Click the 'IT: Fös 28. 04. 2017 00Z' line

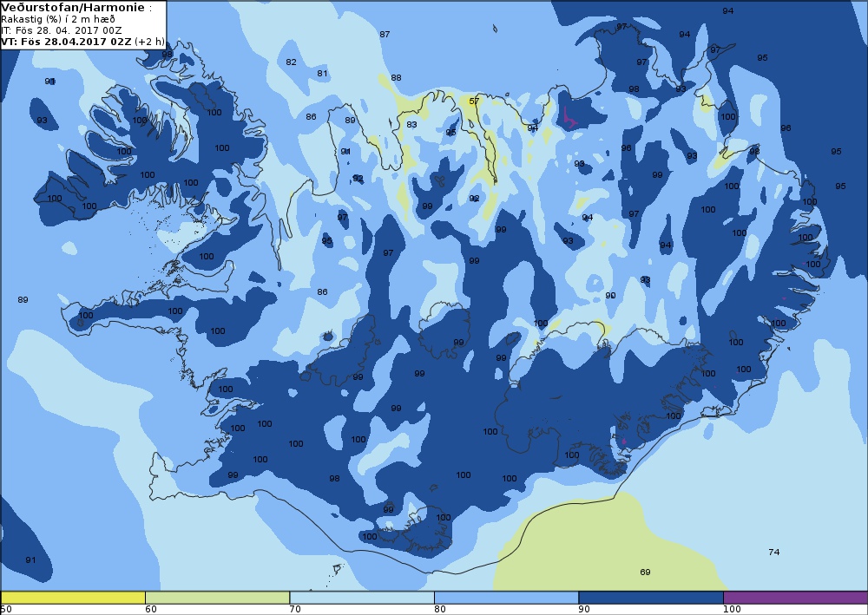[x=62, y=30]
